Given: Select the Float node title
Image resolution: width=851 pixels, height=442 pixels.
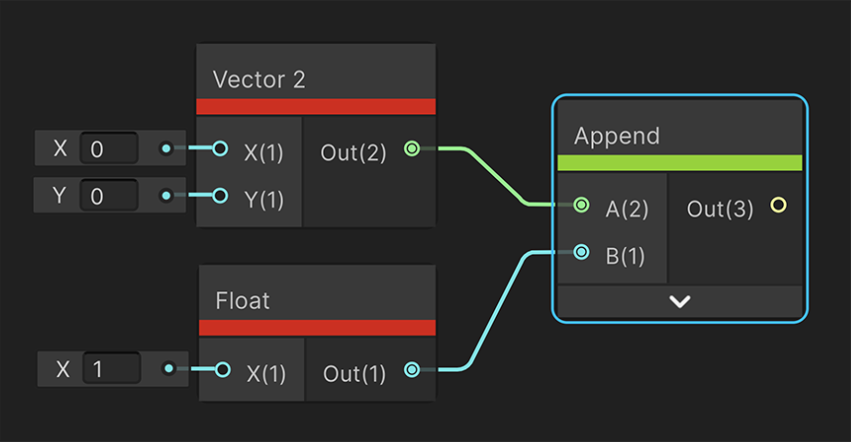Looking at the screenshot, I should [x=243, y=300].
